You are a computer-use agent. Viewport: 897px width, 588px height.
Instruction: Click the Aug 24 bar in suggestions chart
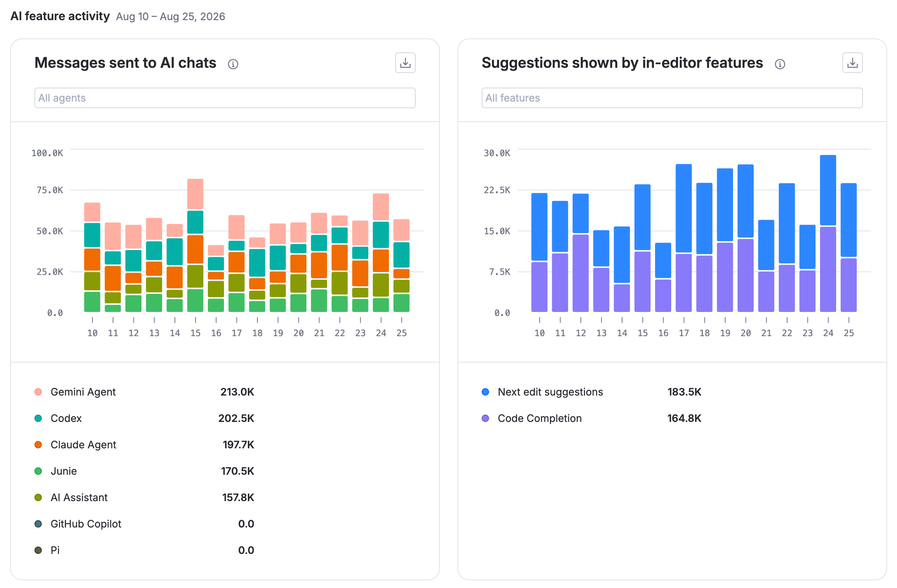coord(828,233)
